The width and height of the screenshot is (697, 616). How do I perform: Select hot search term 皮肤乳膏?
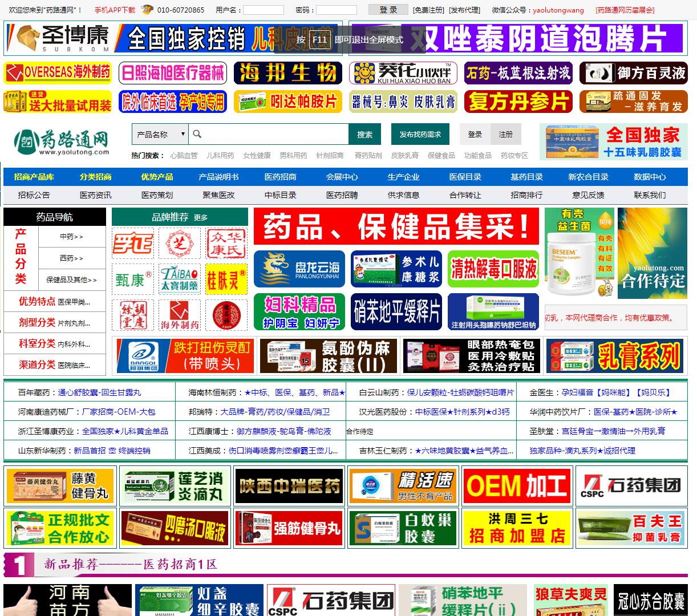405,155
